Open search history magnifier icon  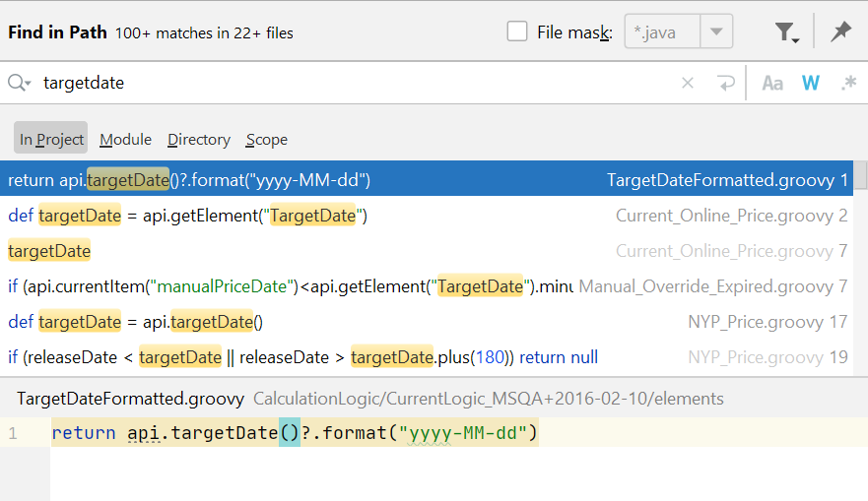coord(20,84)
